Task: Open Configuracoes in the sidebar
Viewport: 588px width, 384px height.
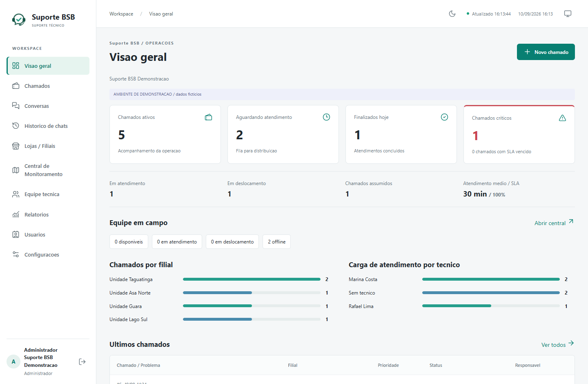Action: 48,255
